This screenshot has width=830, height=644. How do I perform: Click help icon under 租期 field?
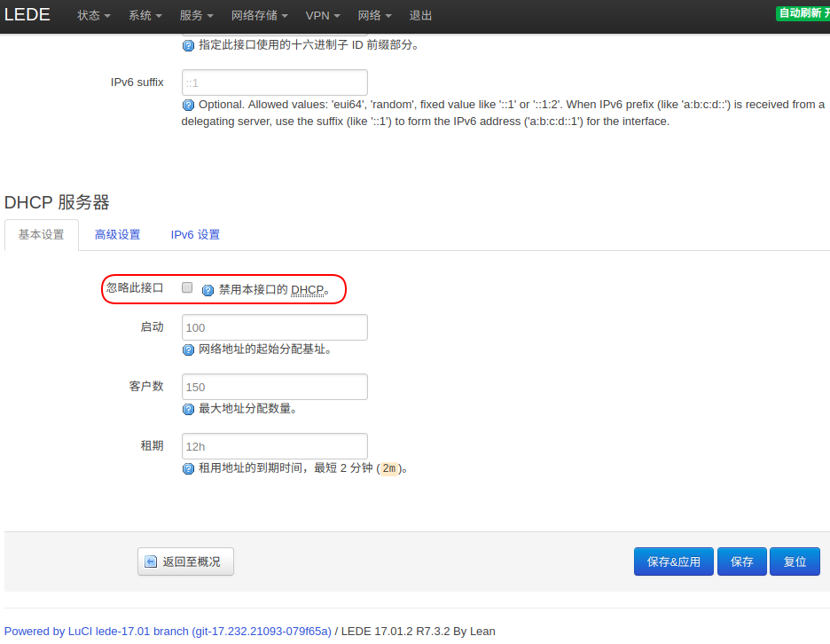(x=188, y=468)
